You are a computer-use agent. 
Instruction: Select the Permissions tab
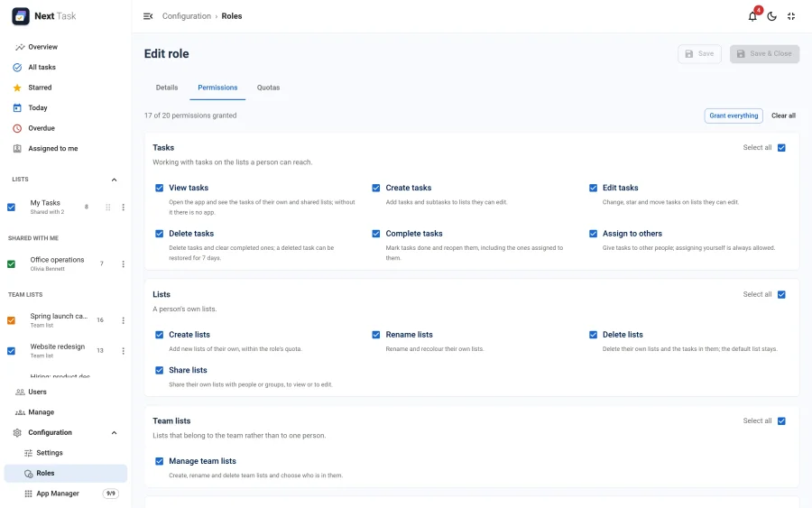coord(217,88)
